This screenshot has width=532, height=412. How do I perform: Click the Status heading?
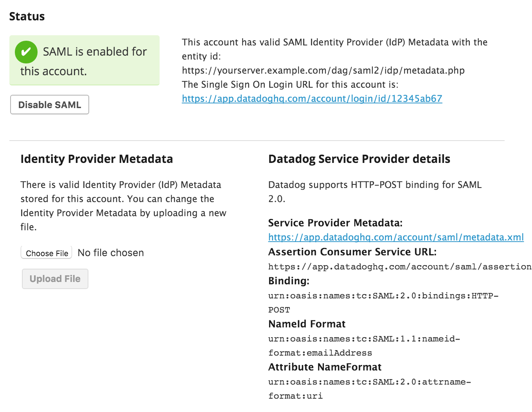pyautogui.click(x=27, y=16)
